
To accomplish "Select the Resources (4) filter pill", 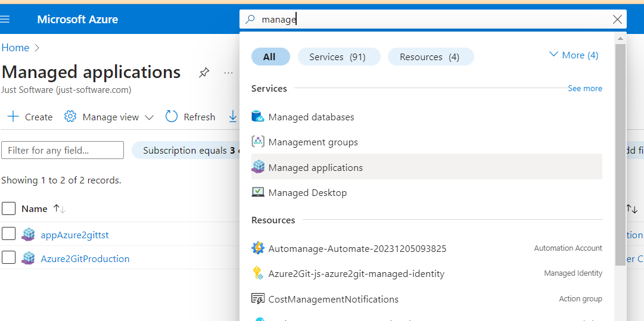I will pyautogui.click(x=431, y=57).
